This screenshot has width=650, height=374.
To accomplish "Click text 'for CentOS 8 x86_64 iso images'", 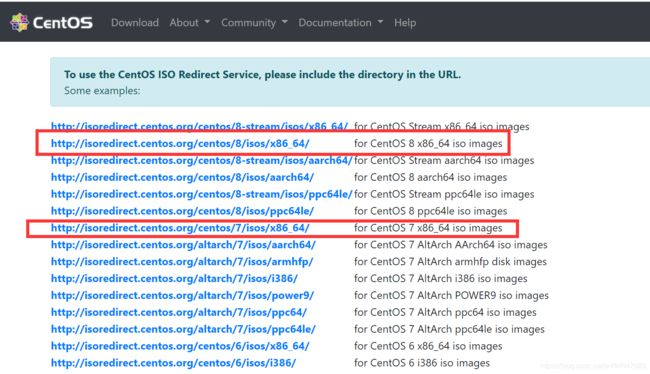I will click(428, 143).
